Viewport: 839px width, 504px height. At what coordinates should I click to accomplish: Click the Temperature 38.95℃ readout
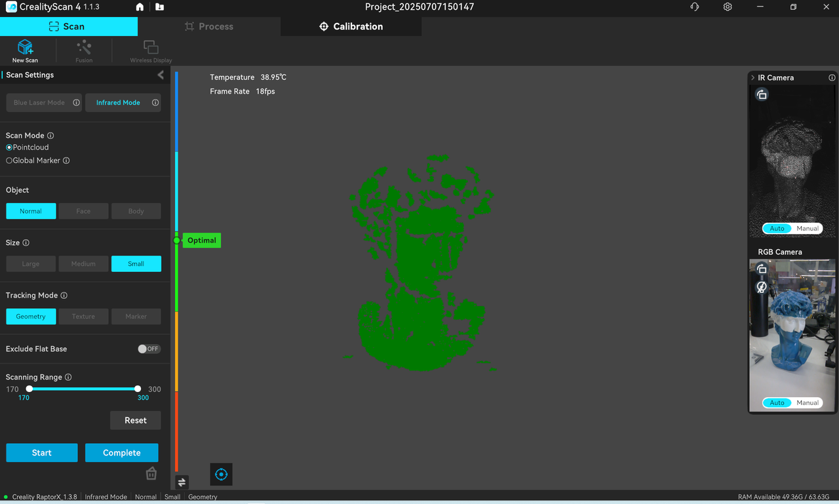coord(248,77)
